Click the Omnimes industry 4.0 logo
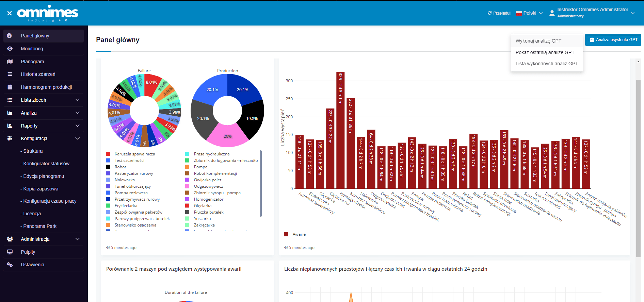The height and width of the screenshot is (302, 644). [x=48, y=14]
